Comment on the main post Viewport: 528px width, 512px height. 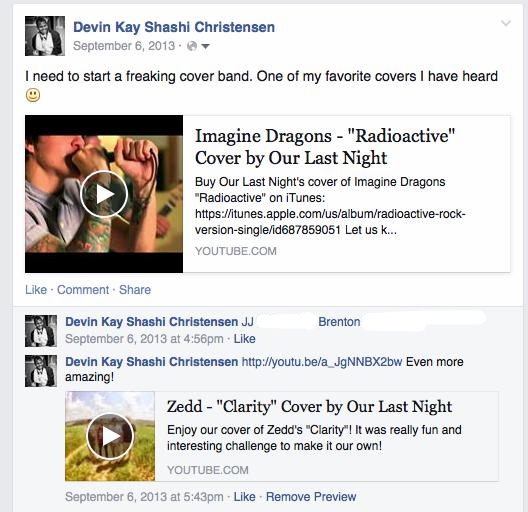pyautogui.click(x=83, y=290)
